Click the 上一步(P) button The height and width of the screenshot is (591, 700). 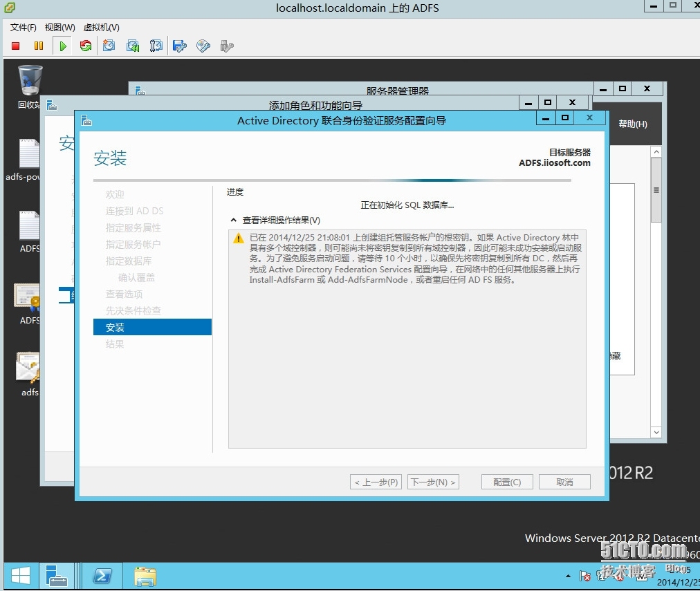tap(376, 482)
